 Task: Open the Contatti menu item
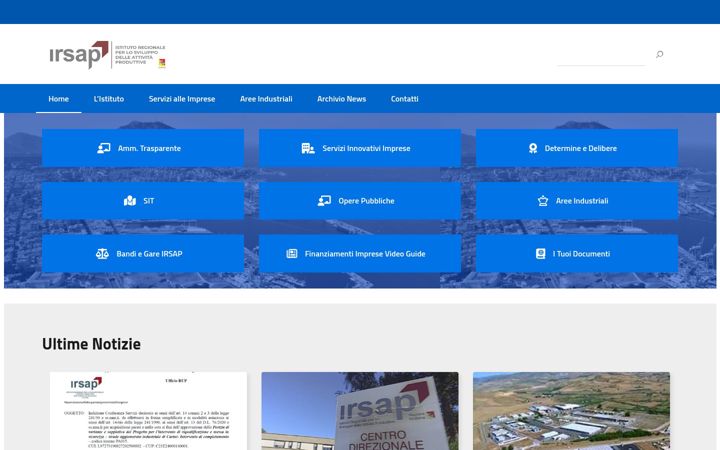(x=405, y=99)
